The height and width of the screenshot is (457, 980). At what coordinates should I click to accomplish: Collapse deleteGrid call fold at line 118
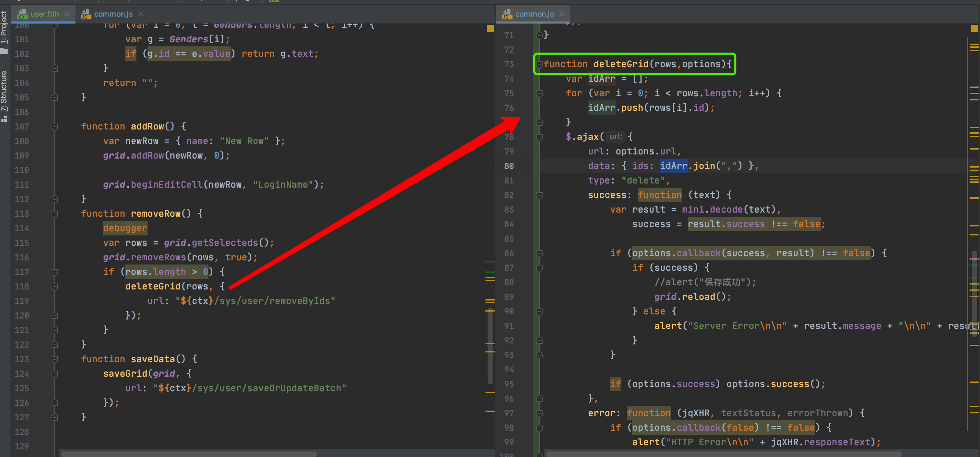(x=55, y=287)
